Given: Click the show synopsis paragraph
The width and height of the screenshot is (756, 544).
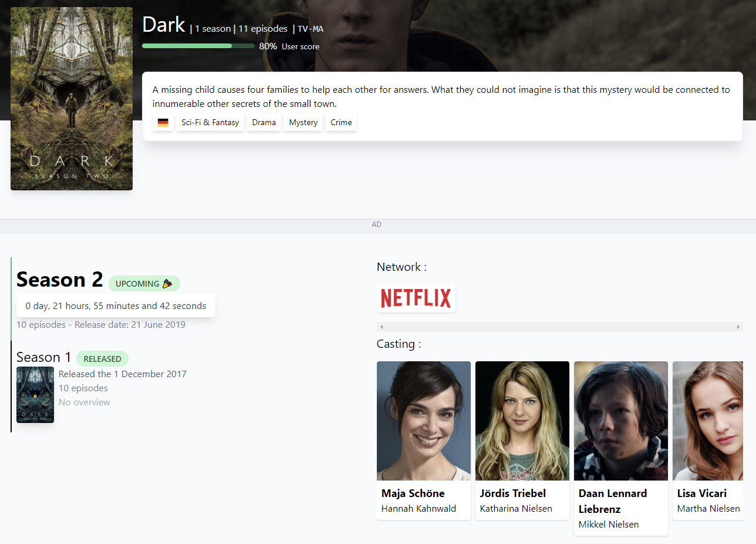Looking at the screenshot, I should (441, 97).
